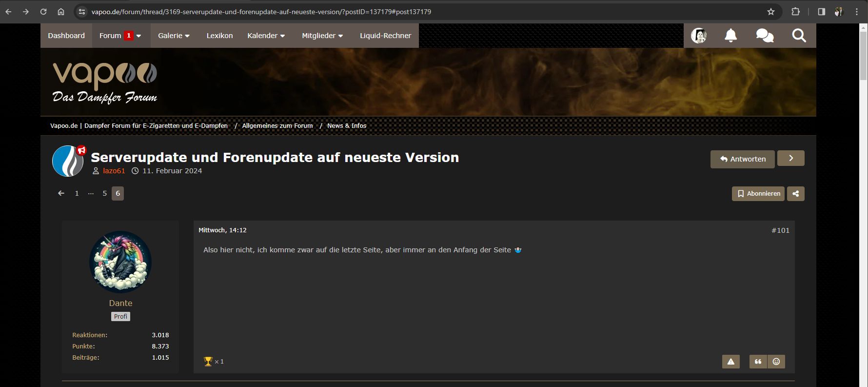The height and width of the screenshot is (387, 868).
Task: Open the browser extensions puzzle icon
Action: pyautogui.click(x=795, y=12)
